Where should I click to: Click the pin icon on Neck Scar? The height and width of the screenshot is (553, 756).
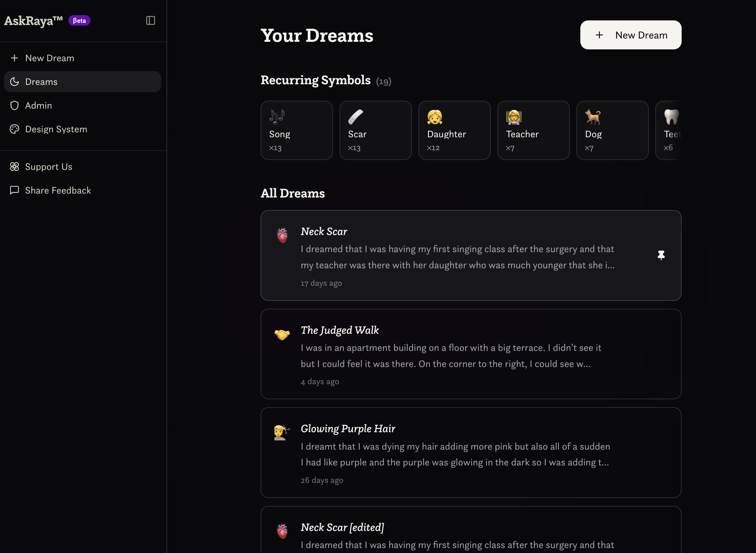[661, 255]
